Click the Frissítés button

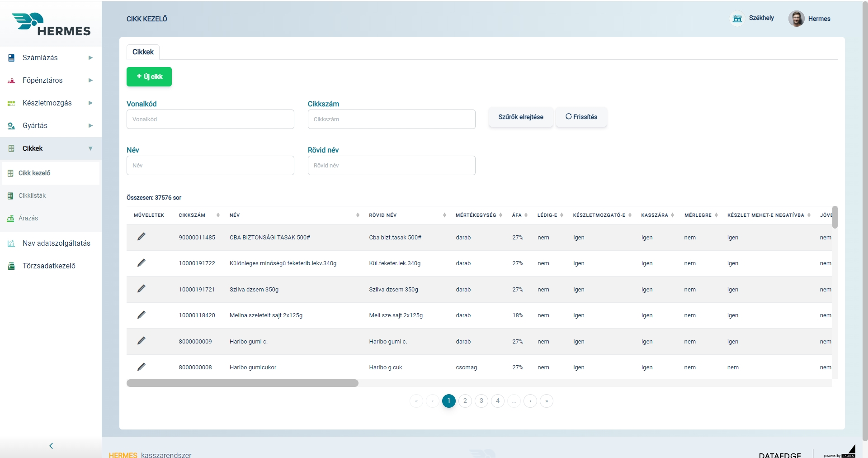point(581,117)
